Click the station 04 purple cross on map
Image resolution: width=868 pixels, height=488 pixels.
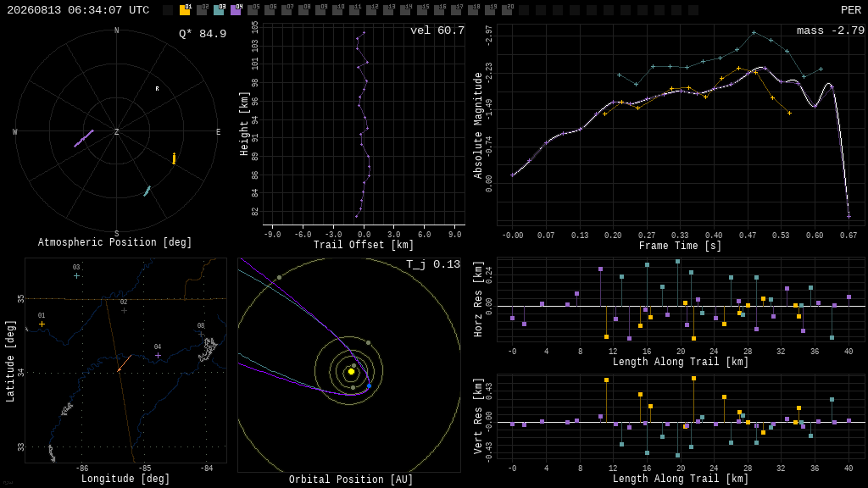[x=158, y=355]
